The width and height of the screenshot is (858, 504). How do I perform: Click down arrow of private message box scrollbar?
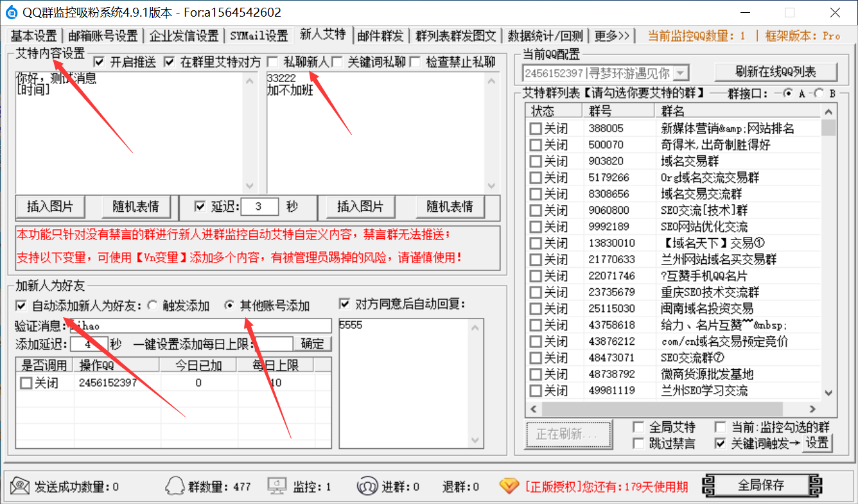(x=491, y=185)
